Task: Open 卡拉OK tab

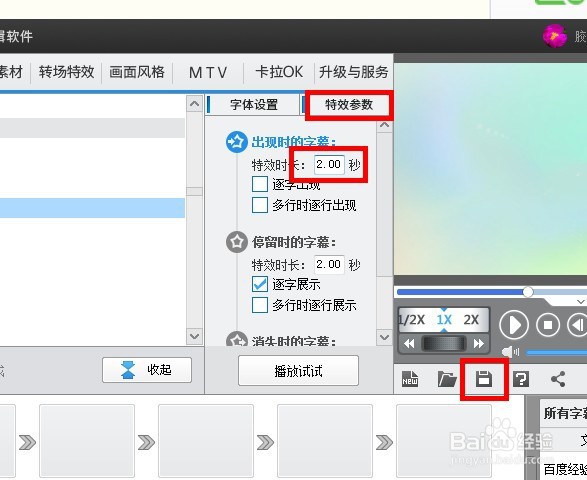Action: [279, 72]
